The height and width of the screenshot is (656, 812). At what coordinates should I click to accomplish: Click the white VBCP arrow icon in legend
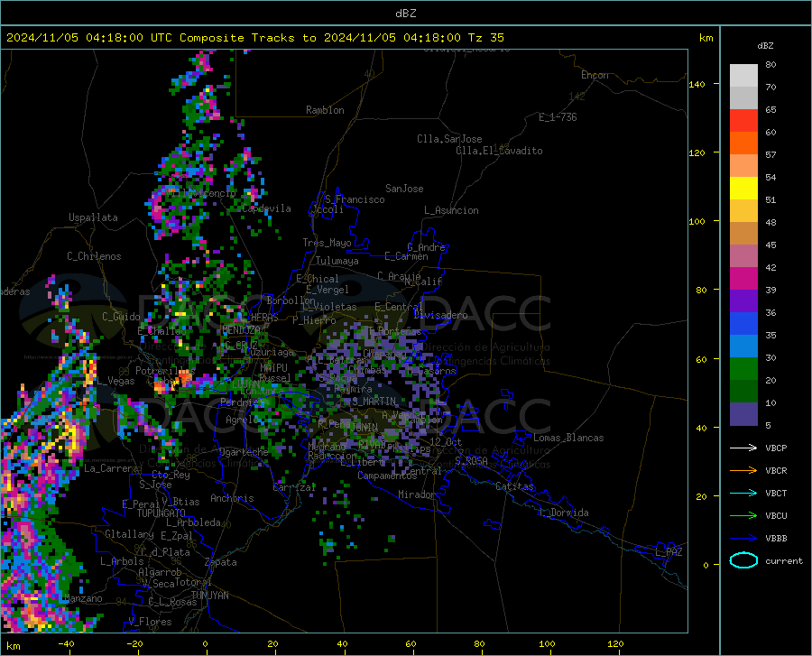pyautogui.click(x=743, y=448)
